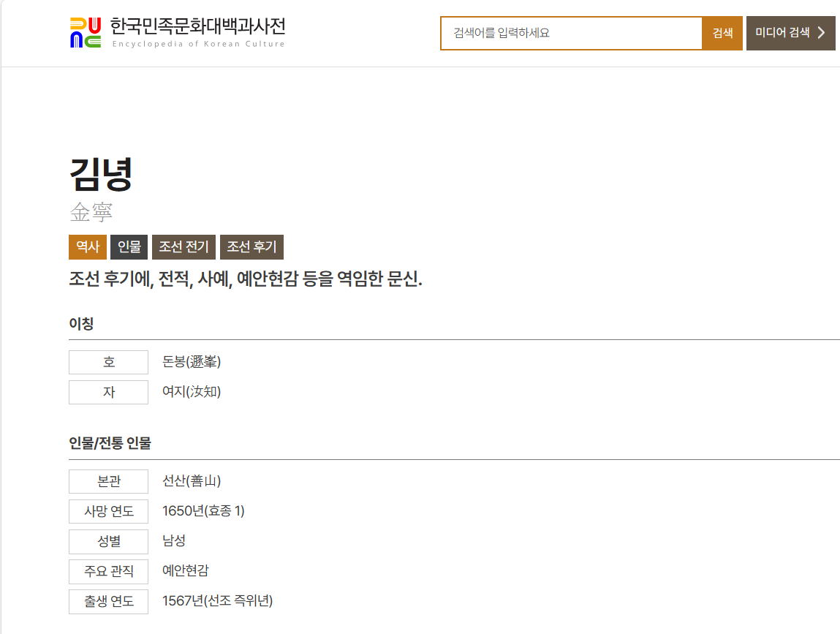Open 미디어 검색 button
The height and width of the screenshot is (634, 840).
tap(790, 33)
